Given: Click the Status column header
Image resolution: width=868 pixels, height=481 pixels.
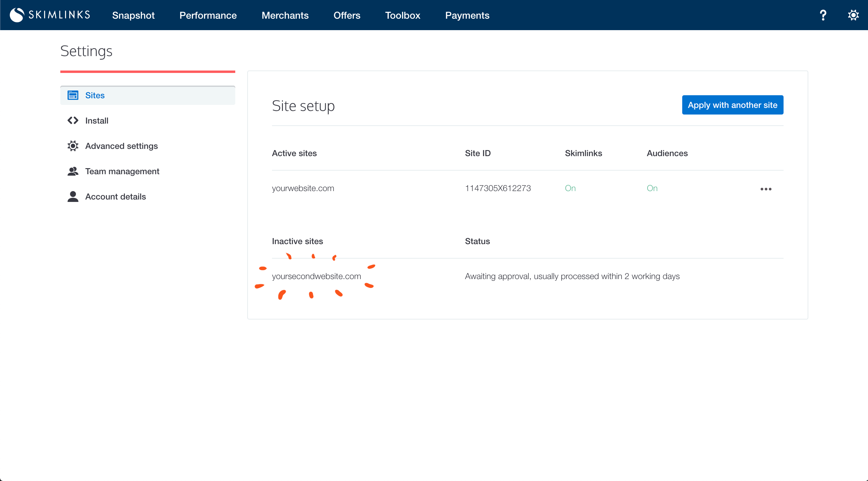Looking at the screenshot, I should (x=477, y=241).
